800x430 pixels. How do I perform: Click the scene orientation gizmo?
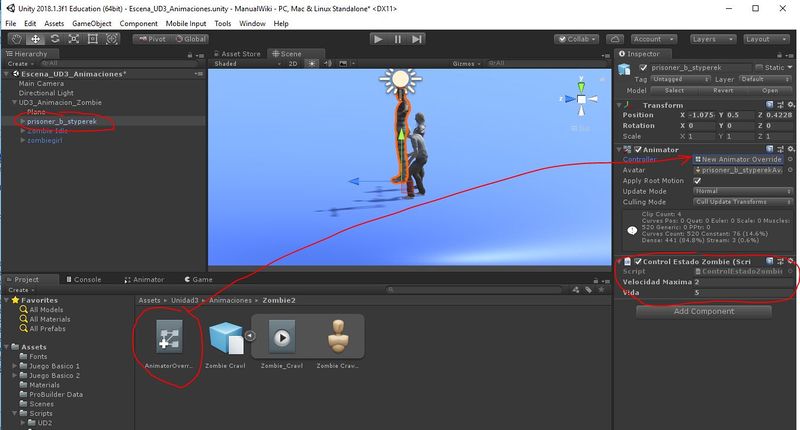pos(581,98)
